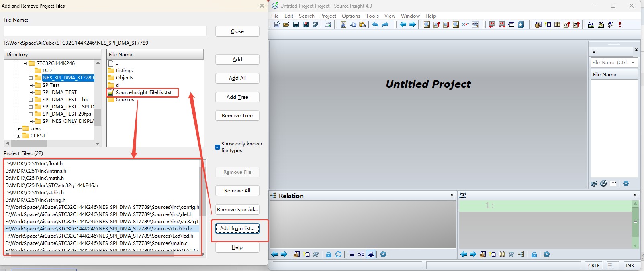Click the Add All button

[x=237, y=78]
